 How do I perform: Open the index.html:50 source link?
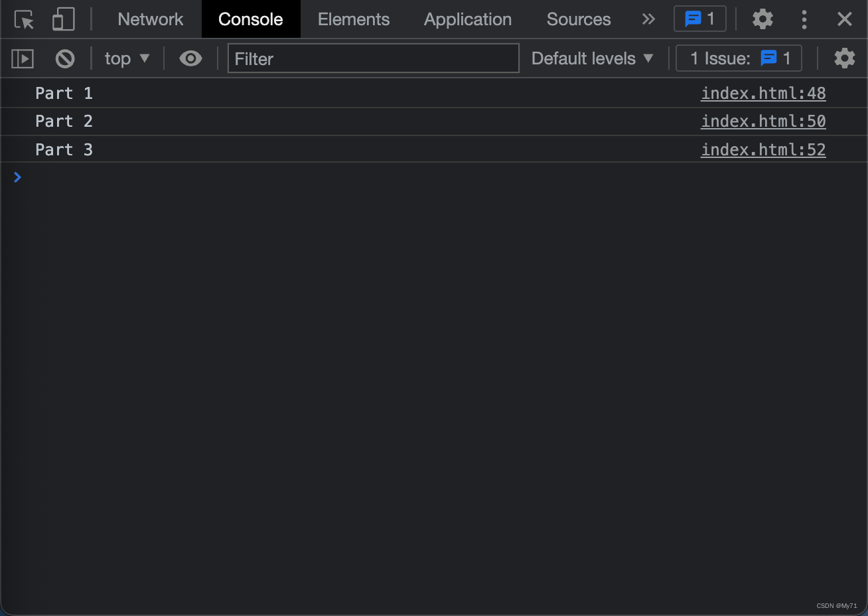(x=763, y=121)
